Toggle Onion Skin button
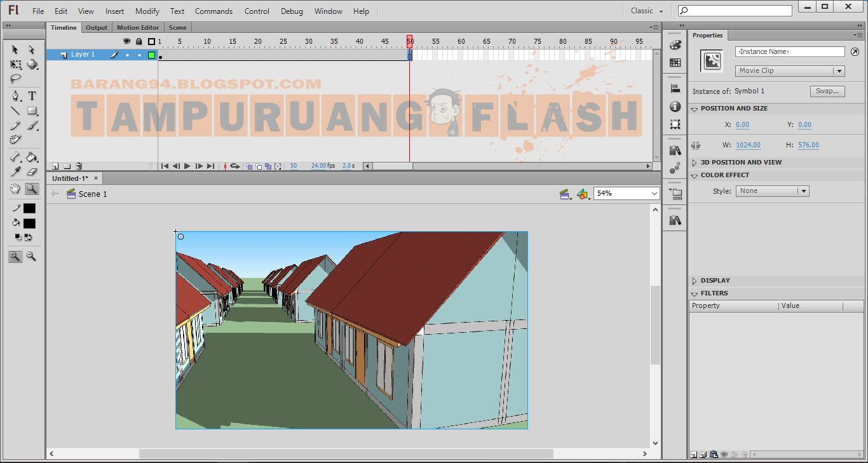 pyautogui.click(x=250, y=166)
